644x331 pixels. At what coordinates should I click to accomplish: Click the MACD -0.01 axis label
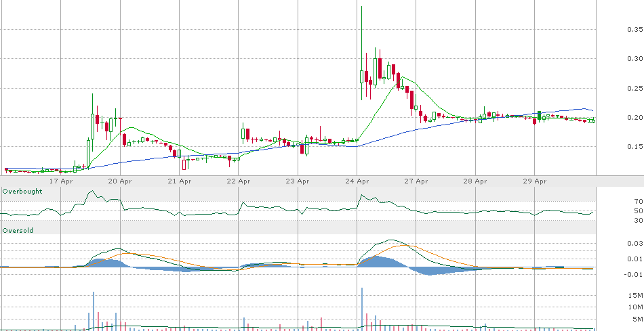coord(634,274)
